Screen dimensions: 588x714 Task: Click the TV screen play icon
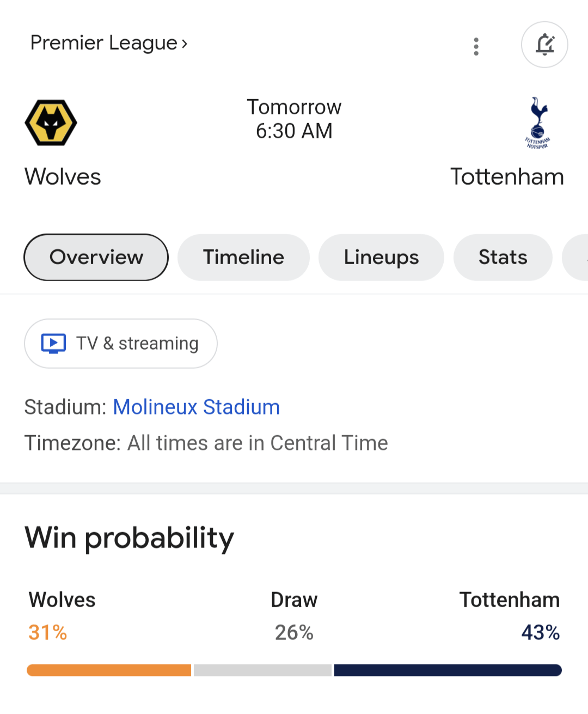53,344
